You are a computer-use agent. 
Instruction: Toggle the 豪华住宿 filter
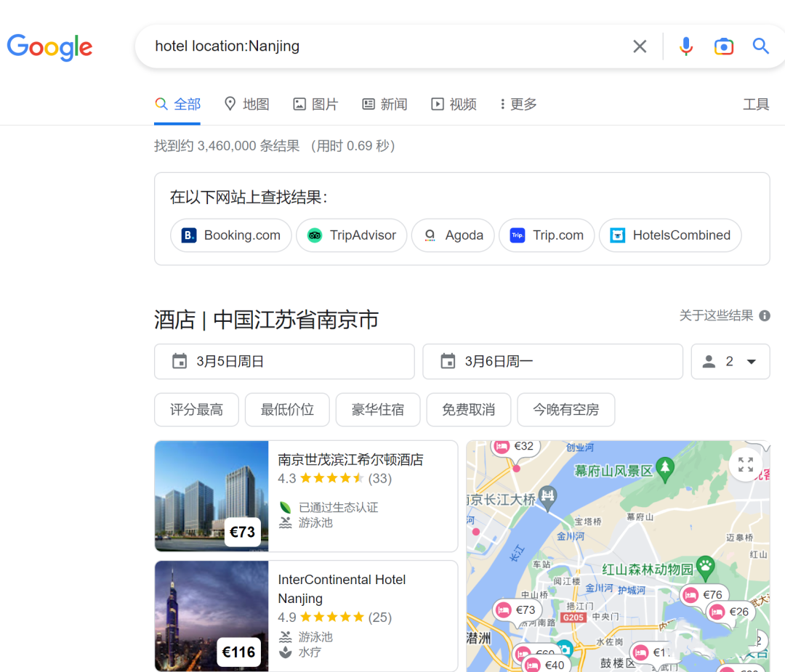(x=377, y=410)
